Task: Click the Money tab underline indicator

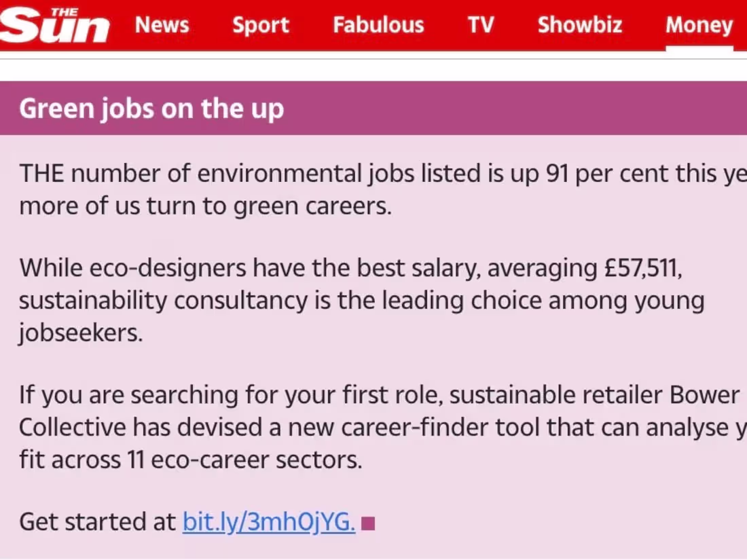Action: 699,48
